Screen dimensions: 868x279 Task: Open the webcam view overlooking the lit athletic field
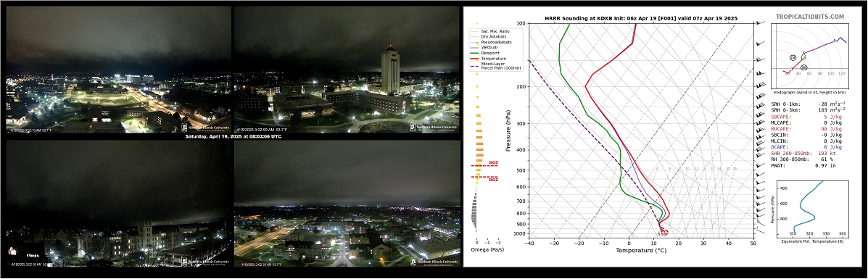[118, 69]
